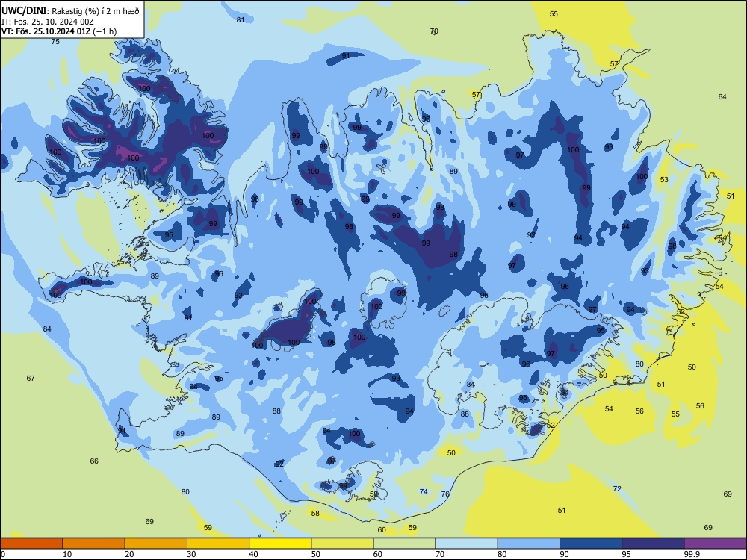Pick the 20–30 light orange legend swatch

[156, 544]
